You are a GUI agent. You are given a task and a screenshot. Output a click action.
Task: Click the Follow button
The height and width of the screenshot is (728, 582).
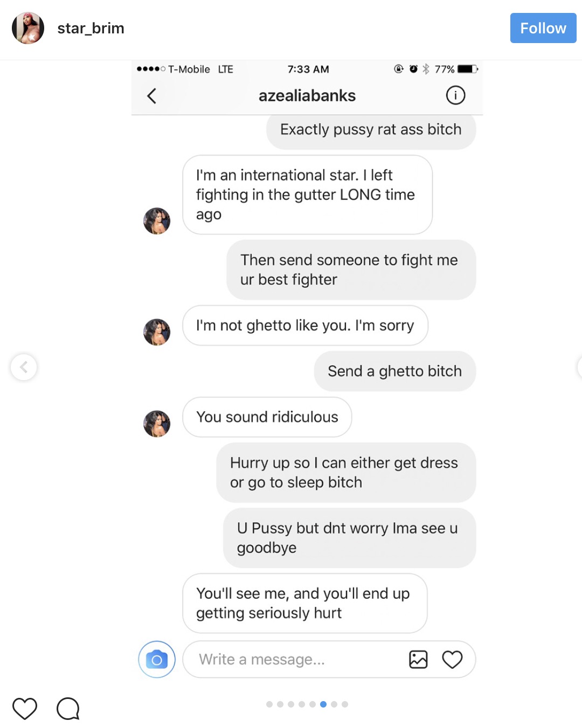[543, 28]
